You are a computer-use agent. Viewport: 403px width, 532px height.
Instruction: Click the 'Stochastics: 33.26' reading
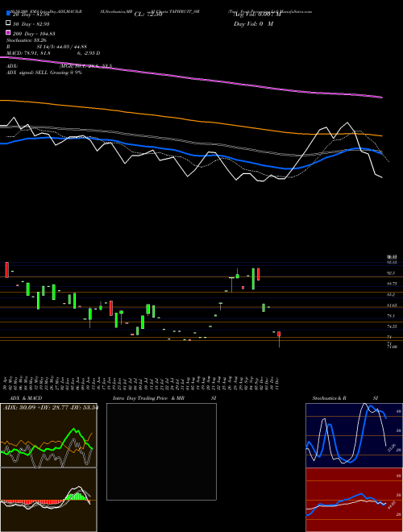pyautogui.click(x=25, y=40)
